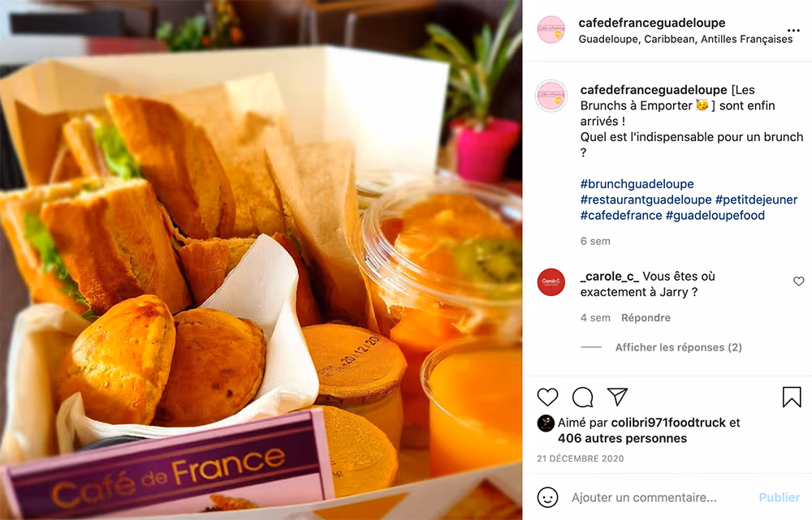Save the post with the bookmark icon
812x520 pixels.
click(x=791, y=397)
